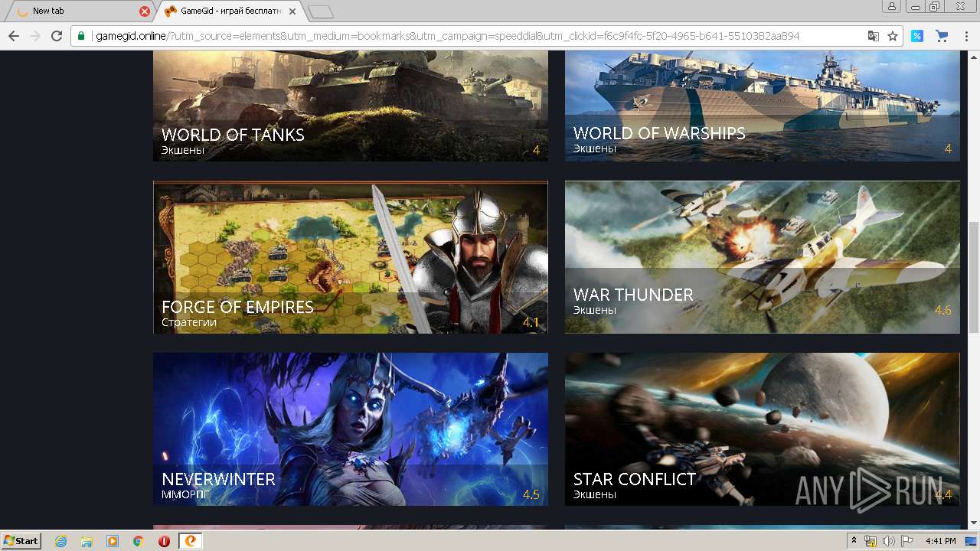980x551 pixels.
Task: Click the show desktop button
Action: (x=972, y=541)
